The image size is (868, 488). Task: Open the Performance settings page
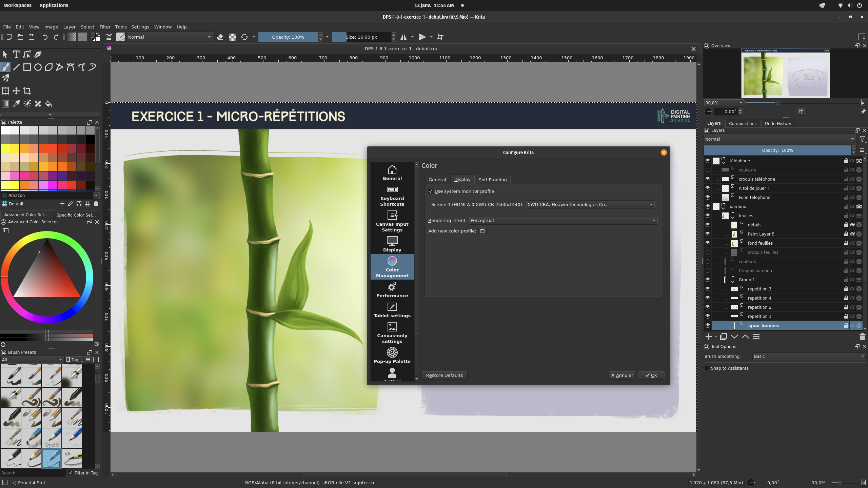392,290
